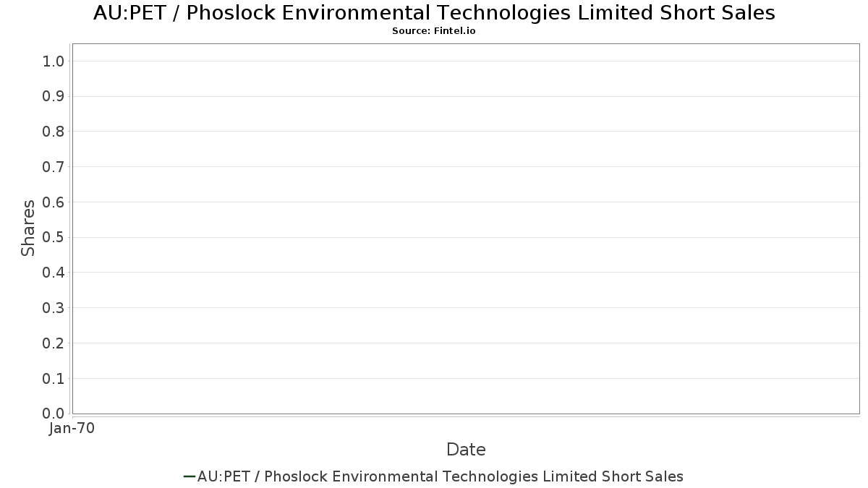Click the 0.5 y-axis tick label
This screenshot has height=488, width=868.
click(x=54, y=238)
